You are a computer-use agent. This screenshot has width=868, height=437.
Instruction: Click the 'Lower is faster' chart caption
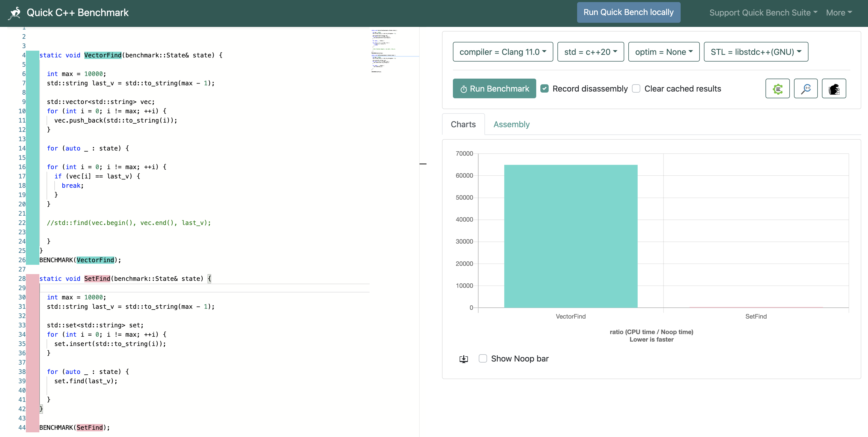(x=651, y=339)
